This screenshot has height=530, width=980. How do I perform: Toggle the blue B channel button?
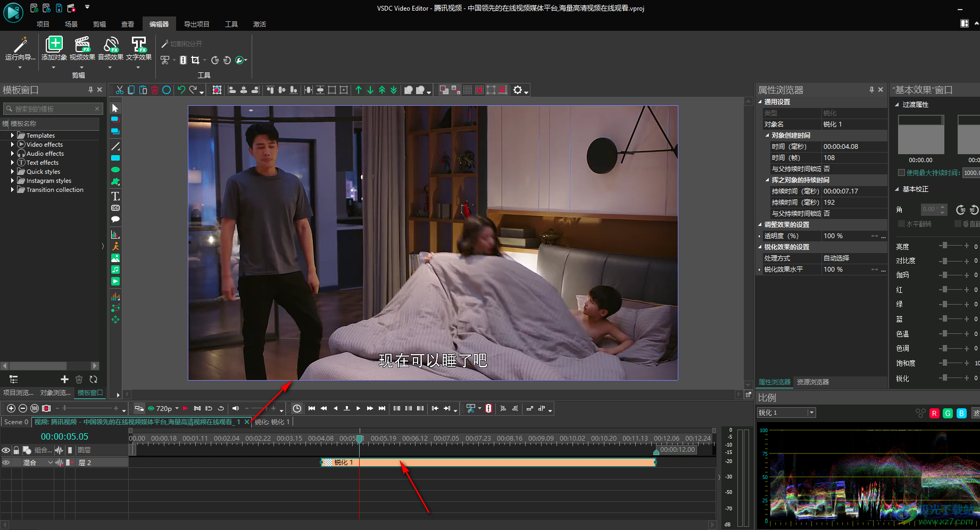[x=961, y=413]
